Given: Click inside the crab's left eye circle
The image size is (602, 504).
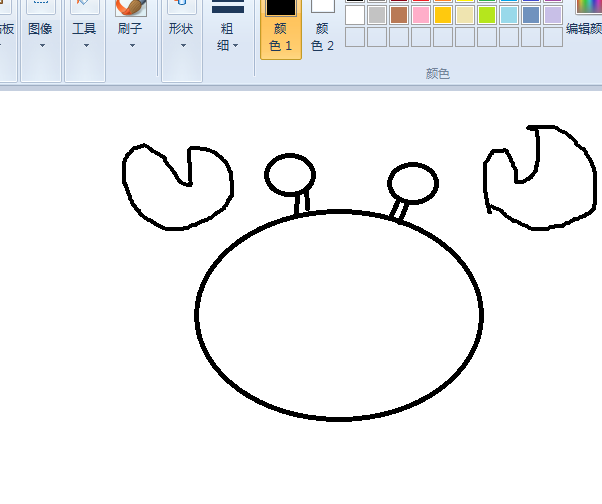Looking at the screenshot, I should pos(290,175).
